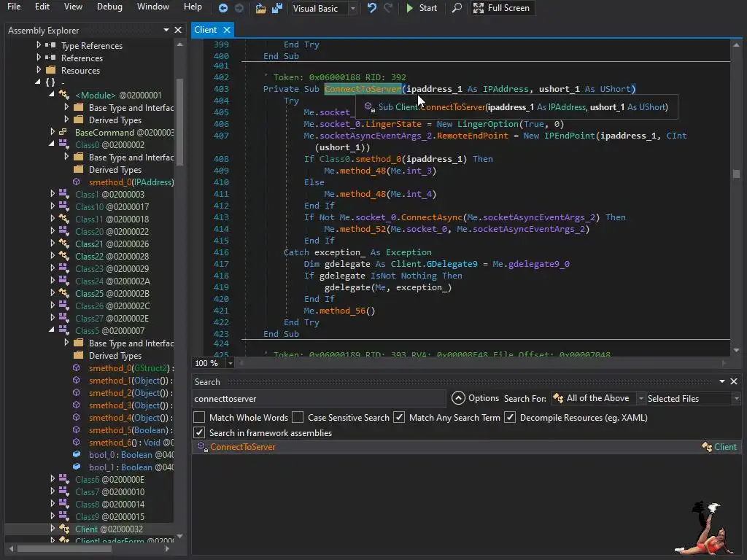The width and height of the screenshot is (747, 560).
Task: Close the Client document tab
Action: coord(227,30)
